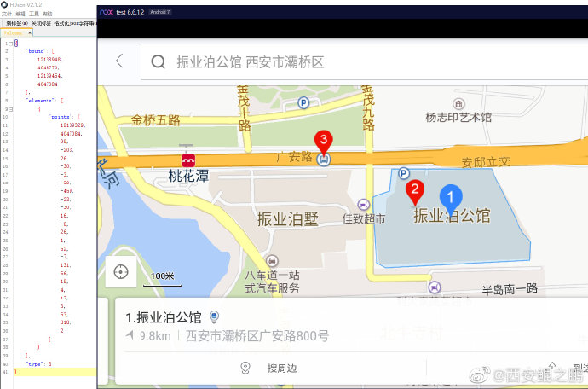Click the 新标签 toolbar button in HiJson
This screenshot has height=389, width=588.
pyautogui.click(x=16, y=23)
